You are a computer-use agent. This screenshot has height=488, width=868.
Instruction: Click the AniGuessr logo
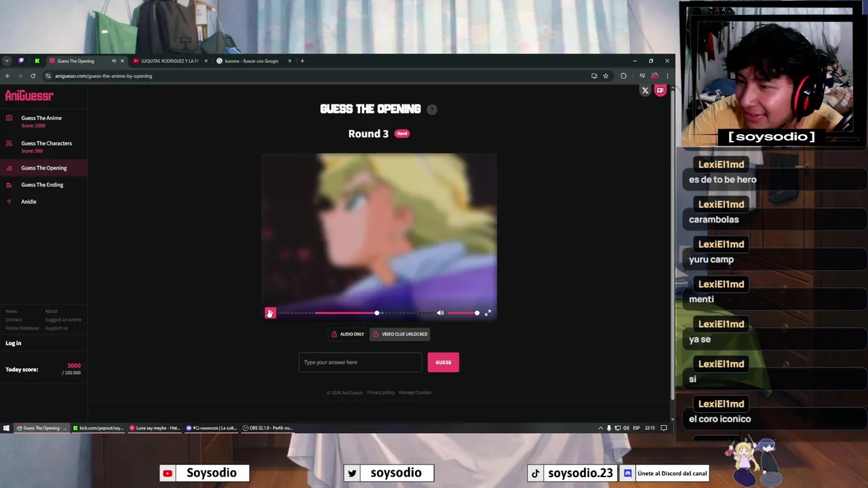click(29, 96)
